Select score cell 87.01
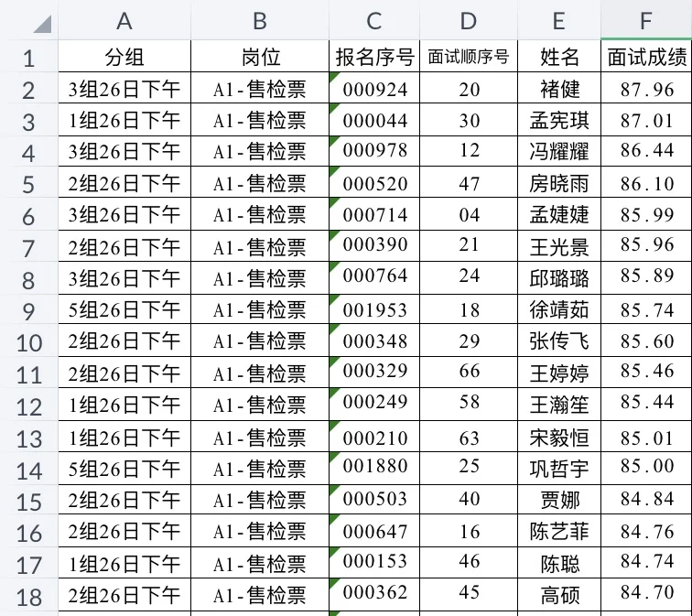Screen dimensions: 692x616 646,120
